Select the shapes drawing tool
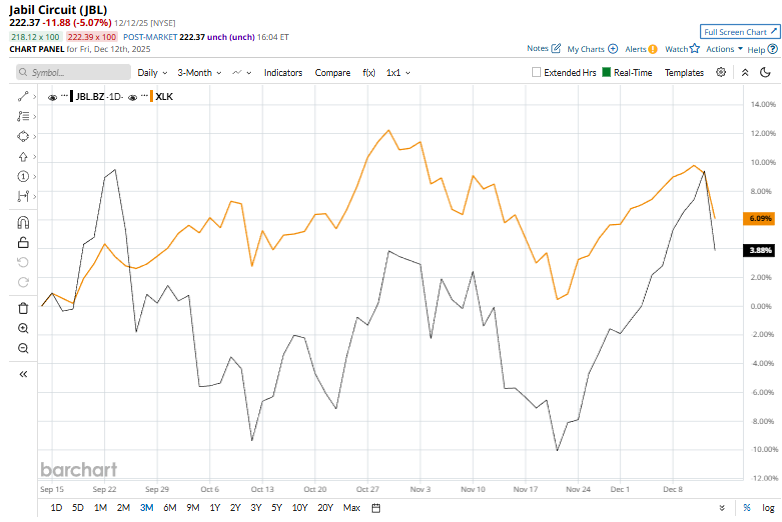The height and width of the screenshot is (522, 782). 23,137
